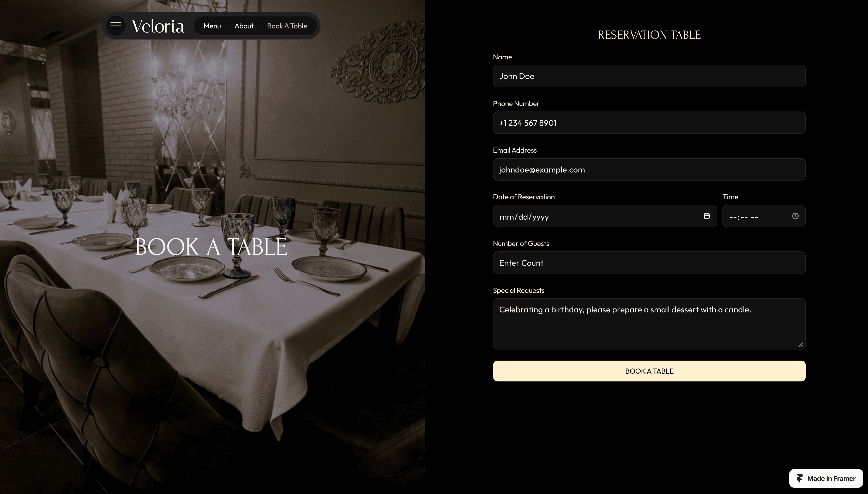Click the Name input field
Screen dimensions: 868x494
(x=649, y=76)
